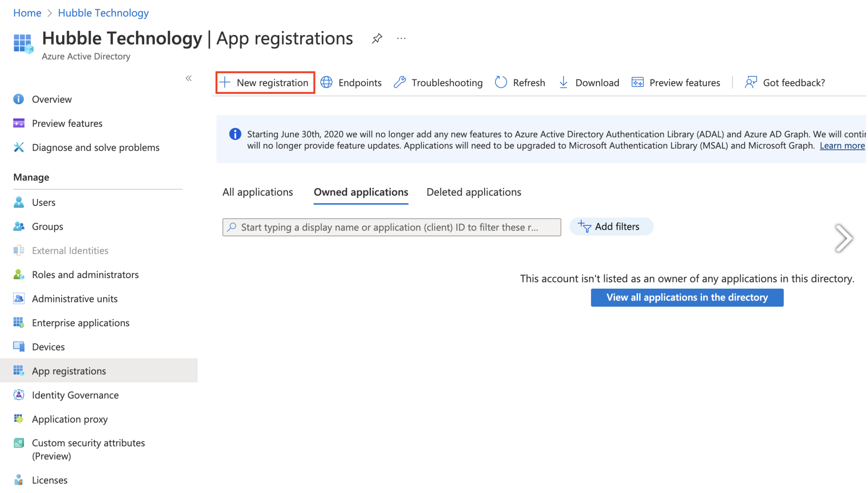Image resolution: width=868 pixels, height=493 pixels.
Task: Open the Deleted applications tab
Action: click(474, 192)
